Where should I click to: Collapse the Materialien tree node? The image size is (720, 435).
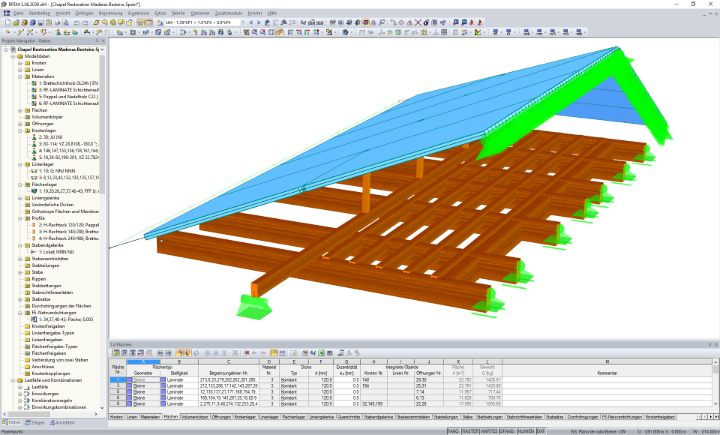20,76
